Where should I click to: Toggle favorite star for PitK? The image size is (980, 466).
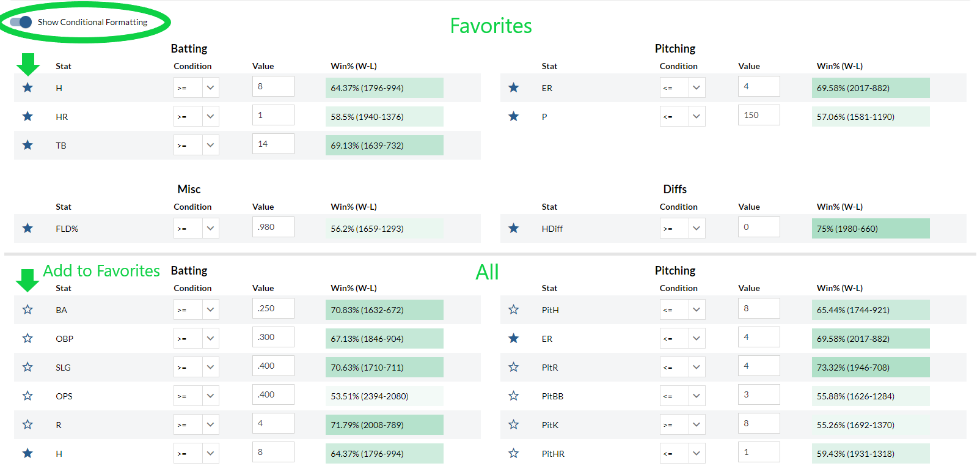click(513, 424)
